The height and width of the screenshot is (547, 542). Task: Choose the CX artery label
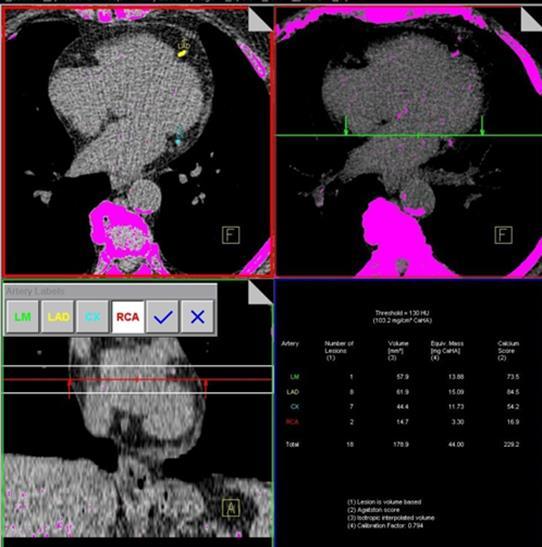tap(92, 317)
